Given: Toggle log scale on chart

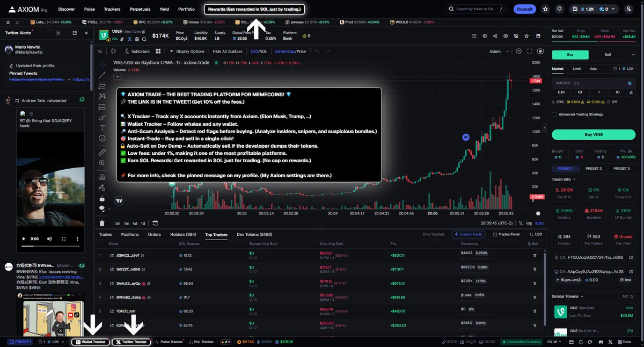Looking at the screenshot, I should [x=529, y=223].
